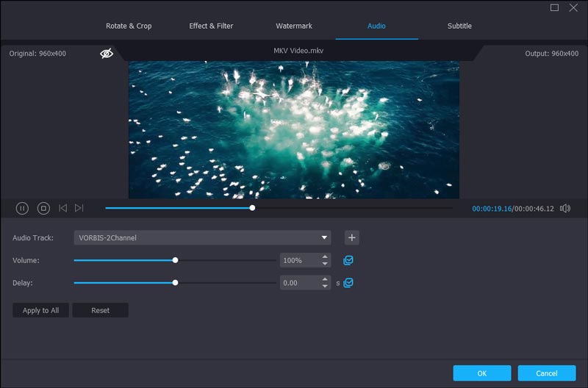Click the Apply to All button
This screenshot has height=388, width=588.
40,310
